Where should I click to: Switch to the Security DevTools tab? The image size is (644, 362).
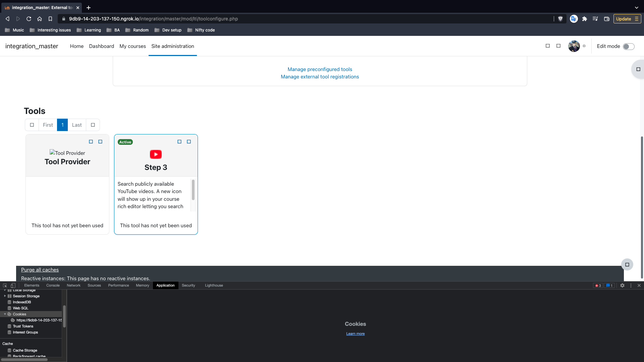click(189, 286)
